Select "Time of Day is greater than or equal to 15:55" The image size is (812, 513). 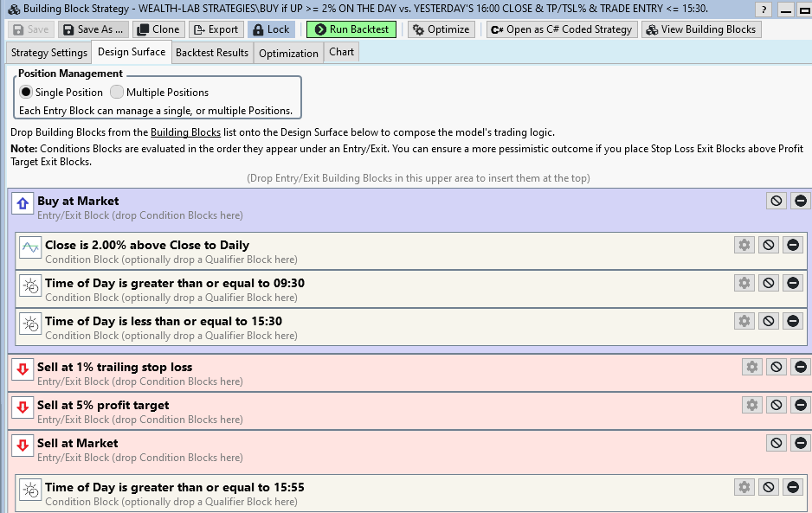point(175,487)
